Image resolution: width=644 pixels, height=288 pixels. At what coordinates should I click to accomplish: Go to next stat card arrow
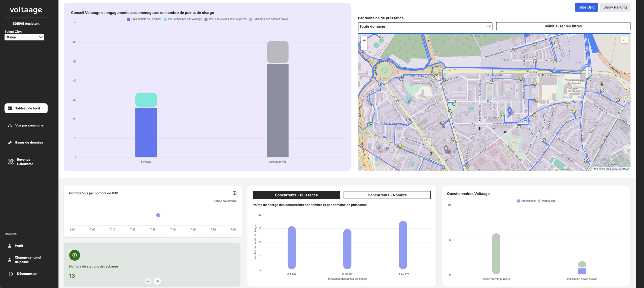click(x=157, y=281)
